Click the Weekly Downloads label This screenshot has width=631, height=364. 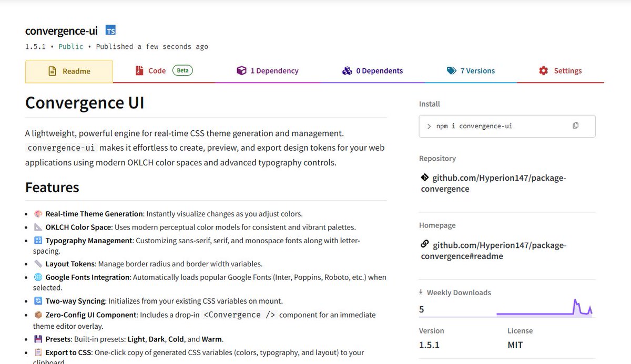459,293
